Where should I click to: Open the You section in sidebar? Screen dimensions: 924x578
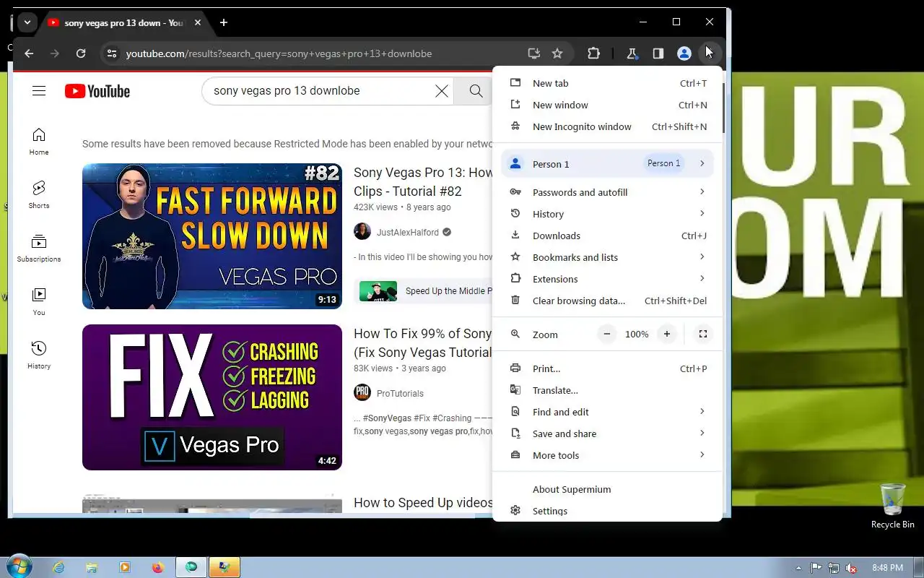(39, 302)
